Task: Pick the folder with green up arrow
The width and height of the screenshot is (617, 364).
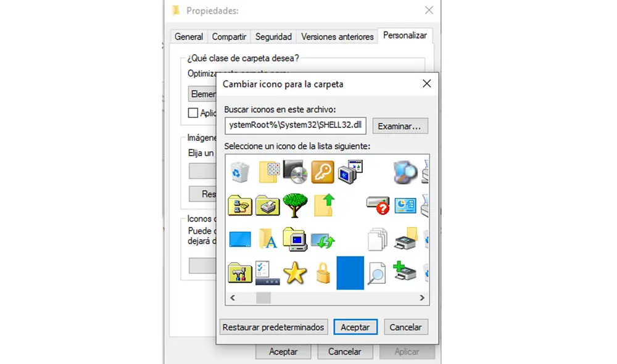Action: (323, 205)
